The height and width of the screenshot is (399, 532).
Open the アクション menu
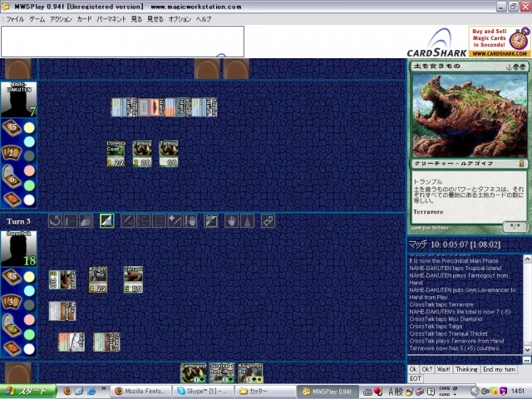click(x=61, y=19)
